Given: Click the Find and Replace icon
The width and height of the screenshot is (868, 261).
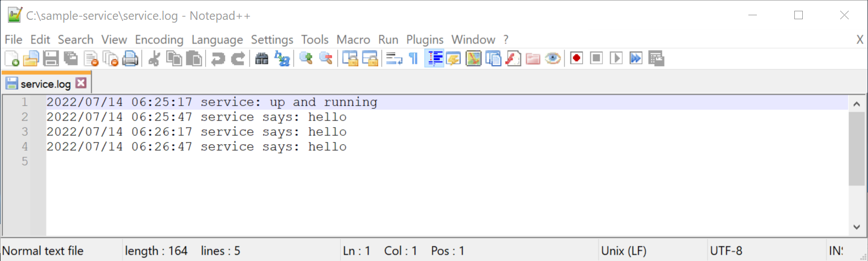Looking at the screenshot, I should coord(282,58).
